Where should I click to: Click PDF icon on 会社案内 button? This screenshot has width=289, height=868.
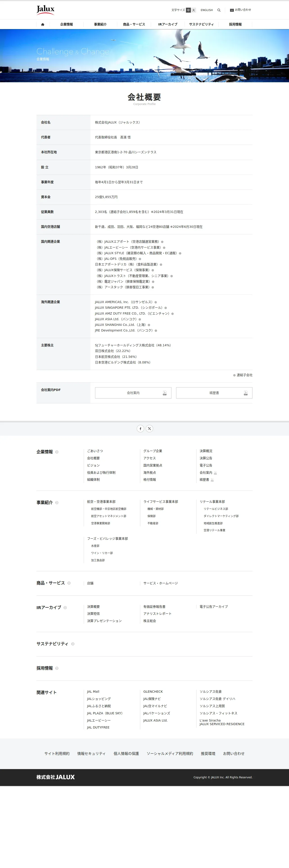pyautogui.click(x=165, y=393)
